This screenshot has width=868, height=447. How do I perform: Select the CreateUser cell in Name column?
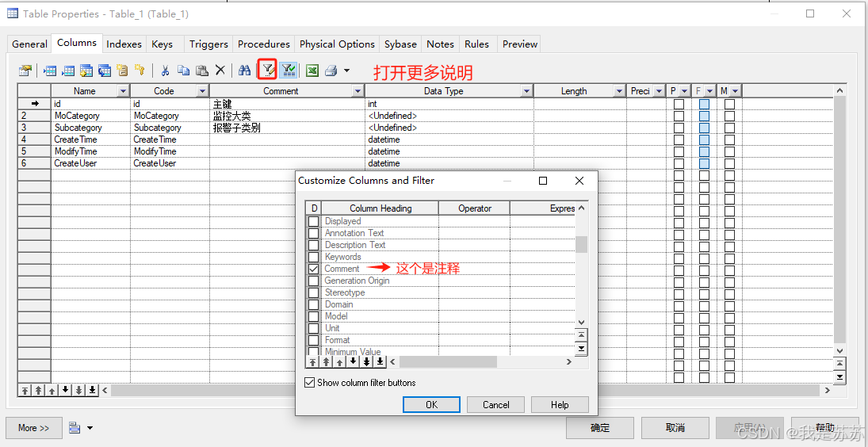(x=90, y=163)
